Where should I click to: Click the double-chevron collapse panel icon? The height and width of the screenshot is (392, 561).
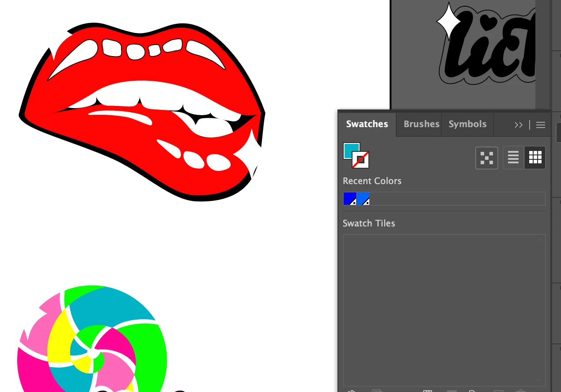519,125
